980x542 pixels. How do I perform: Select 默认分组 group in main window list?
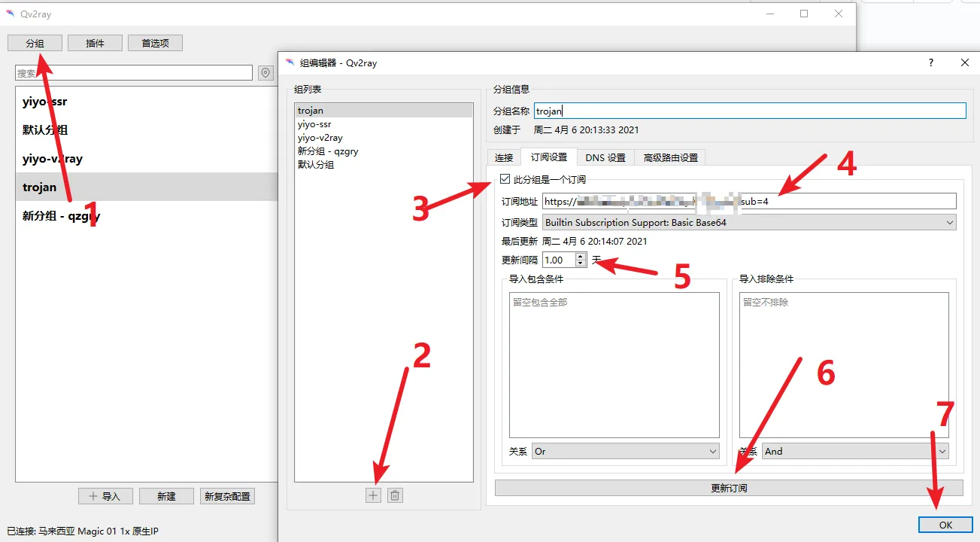(x=147, y=130)
